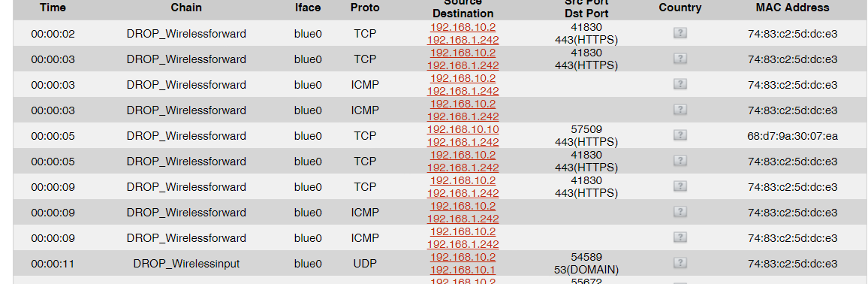Select the DROP_Wirelessinput chain cell
This screenshot has height=284, width=868.
186,264
